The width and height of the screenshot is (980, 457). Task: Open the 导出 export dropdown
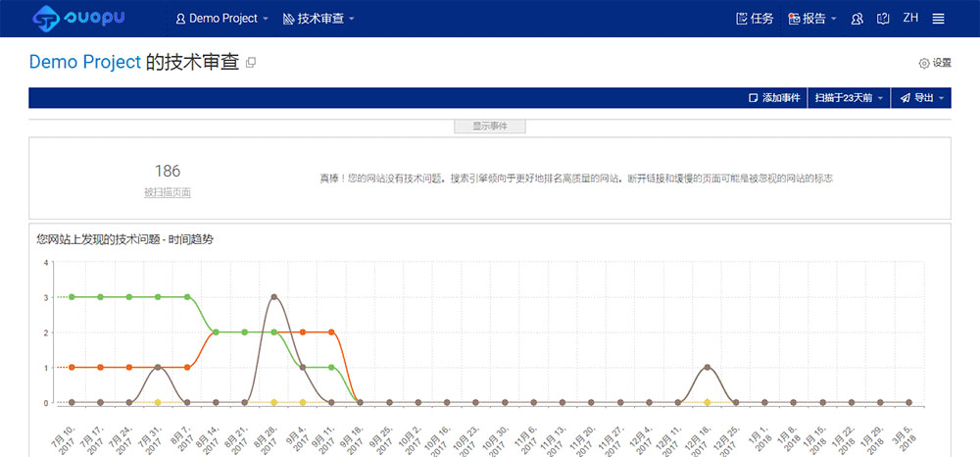coord(921,98)
